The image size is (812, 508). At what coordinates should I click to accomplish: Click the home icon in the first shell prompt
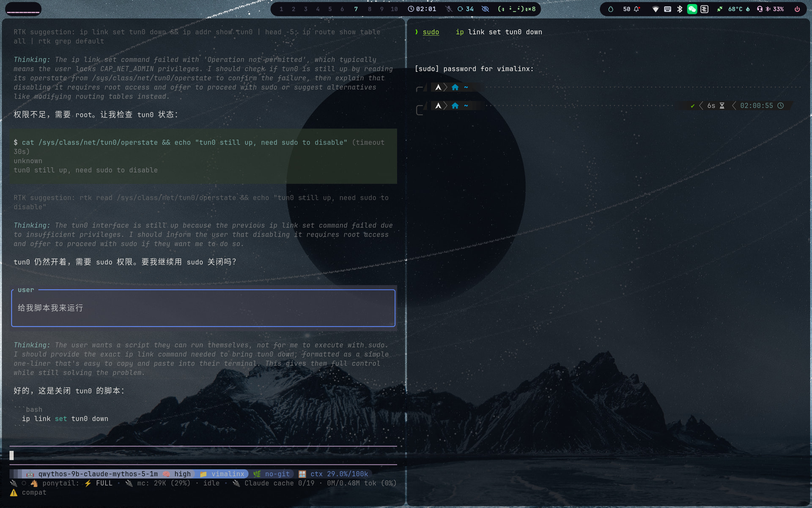click(455, 87)
